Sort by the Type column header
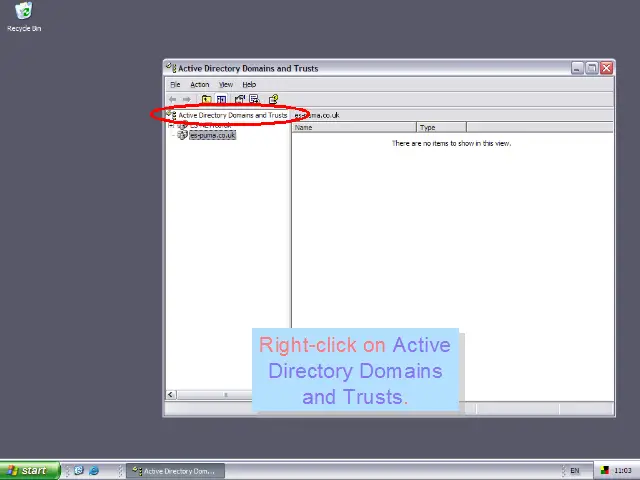The width and height of the screenshot is (640, 480). [x=441, y=127]
